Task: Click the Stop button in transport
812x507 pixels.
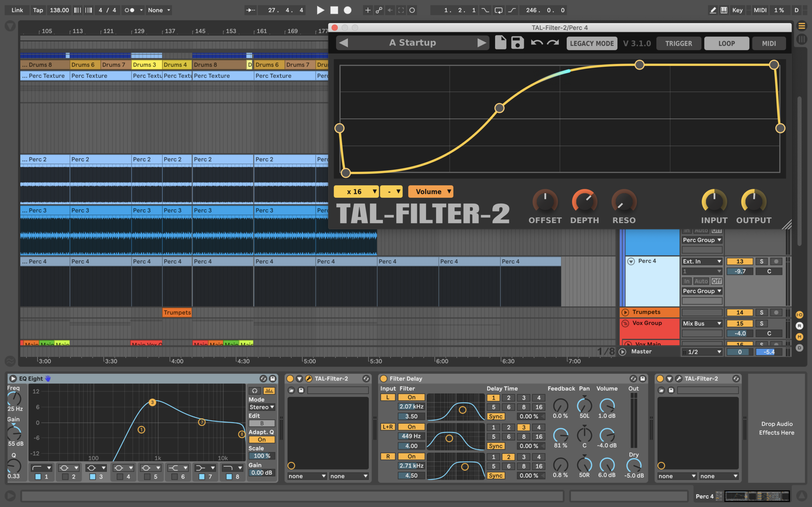Action: click(x=334, y=10)
